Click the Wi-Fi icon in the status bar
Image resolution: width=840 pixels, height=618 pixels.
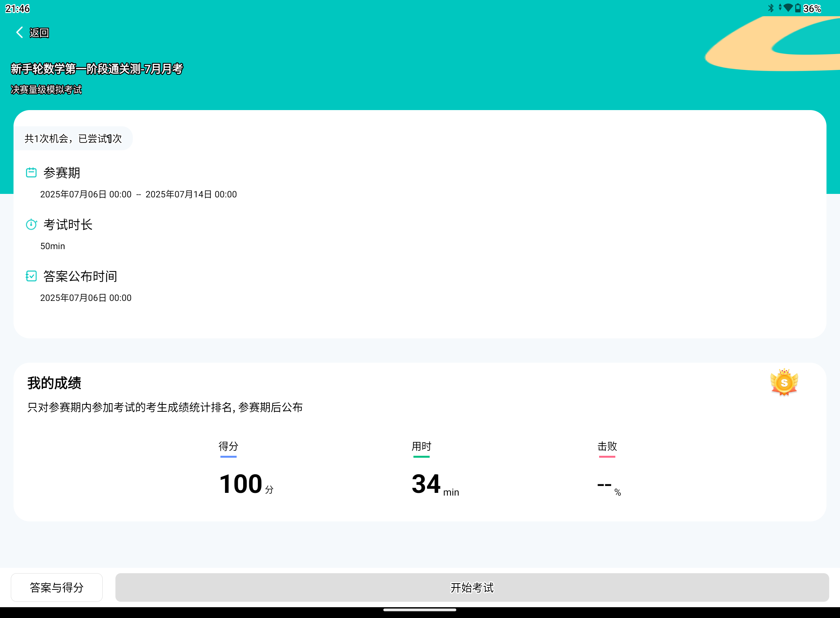point(791,8)
